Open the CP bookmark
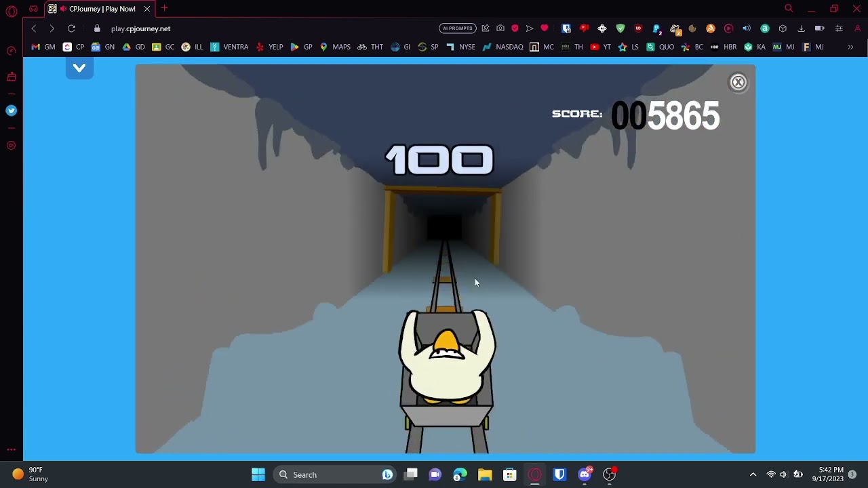The image size is (868, 488). [74, 47]
